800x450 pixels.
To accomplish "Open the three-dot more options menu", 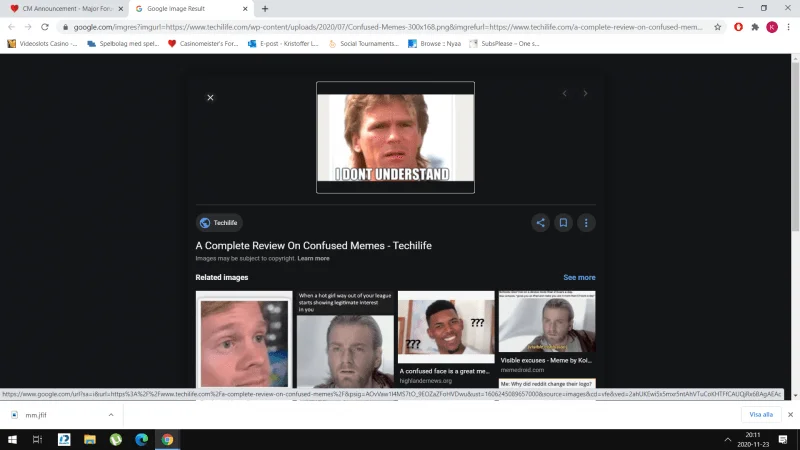I will 586,222.
